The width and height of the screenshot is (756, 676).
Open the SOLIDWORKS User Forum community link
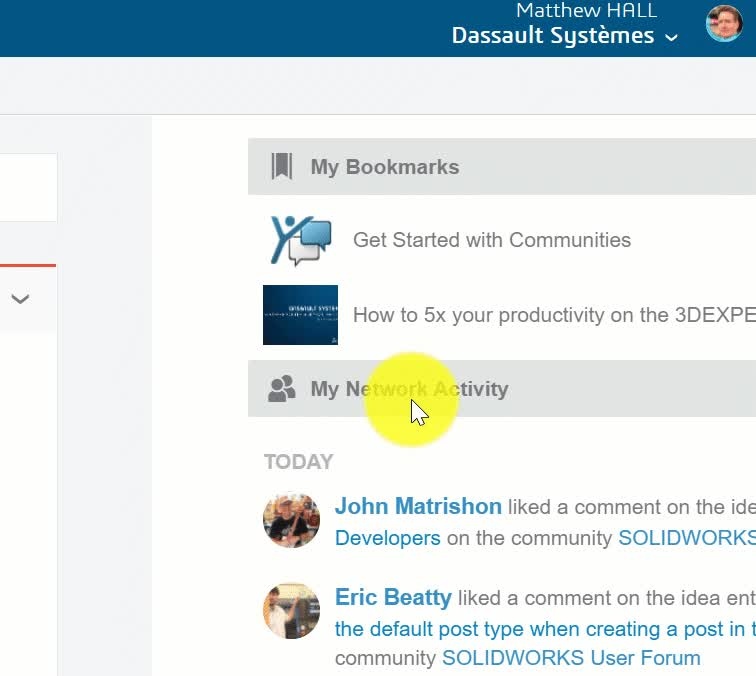pos(571,658)
